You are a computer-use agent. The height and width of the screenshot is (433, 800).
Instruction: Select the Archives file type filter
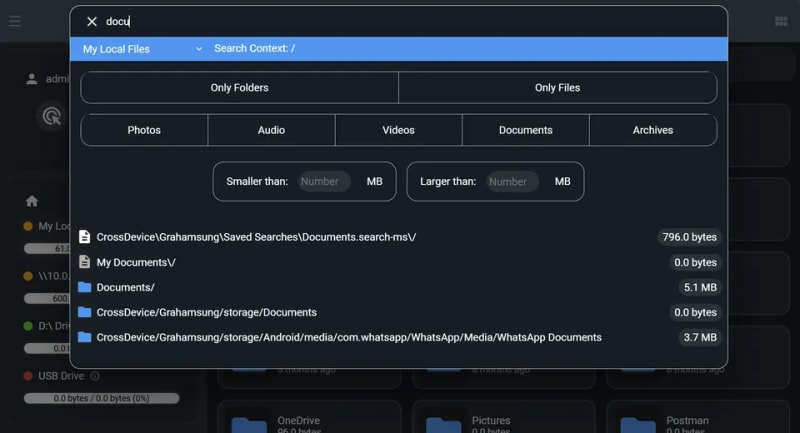(x=652, y=130)
